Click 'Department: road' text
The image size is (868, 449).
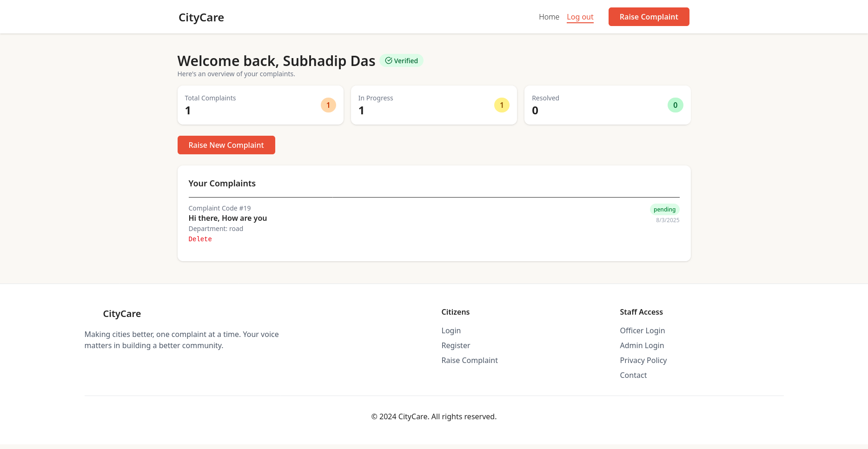point(216,229)
